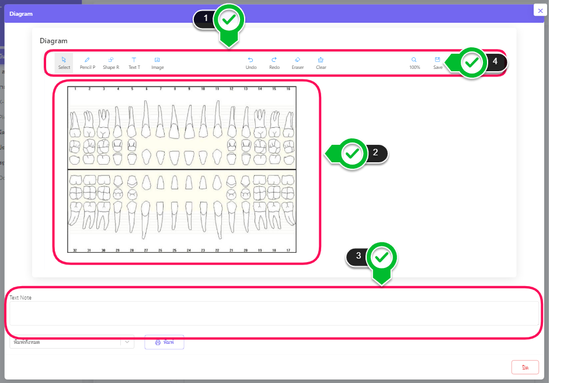
Task: Select the Pencil drawing tool
Action: 88,62
